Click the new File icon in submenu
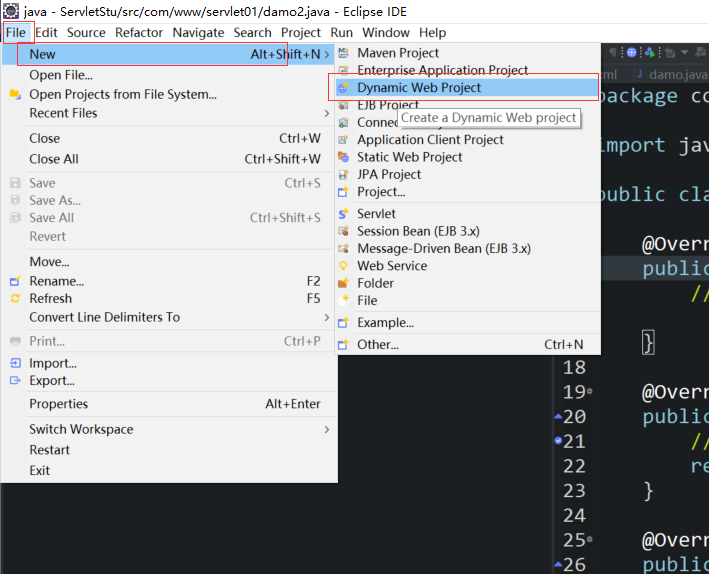Image resolution: width=709 pixels, height=574 pixels. click(344, 300)
